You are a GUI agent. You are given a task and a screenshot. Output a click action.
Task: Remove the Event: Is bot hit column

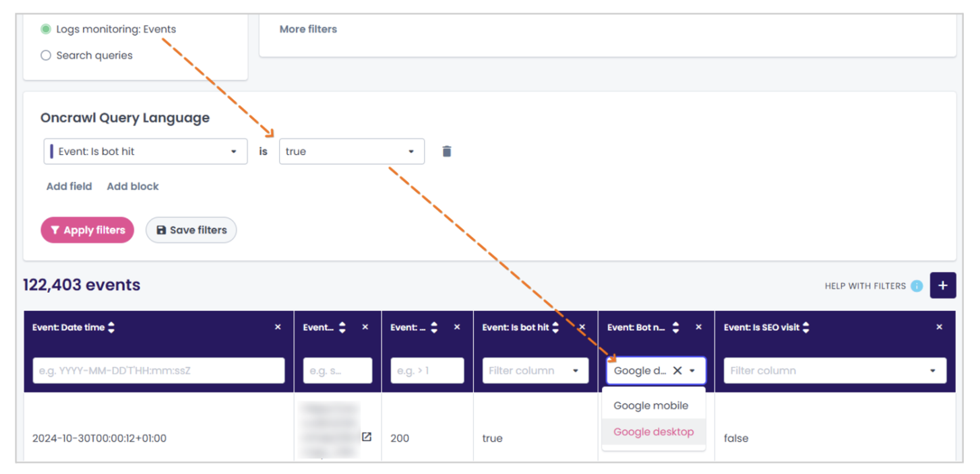(x=582, y=327)
